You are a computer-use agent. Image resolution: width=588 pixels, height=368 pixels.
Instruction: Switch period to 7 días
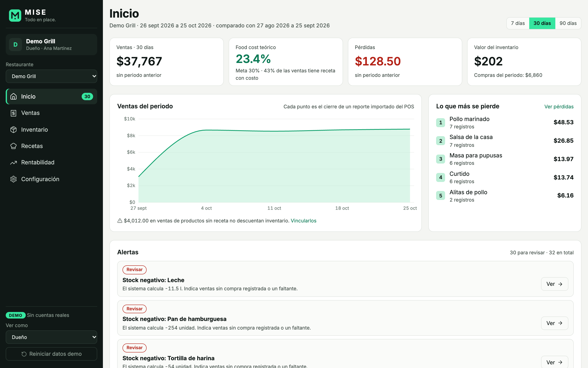(x=518, y=23)
